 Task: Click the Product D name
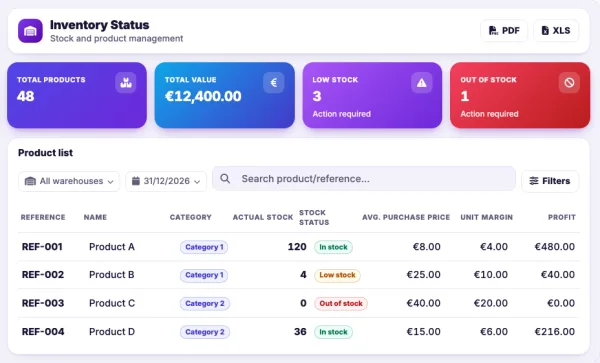pos(112,332)
